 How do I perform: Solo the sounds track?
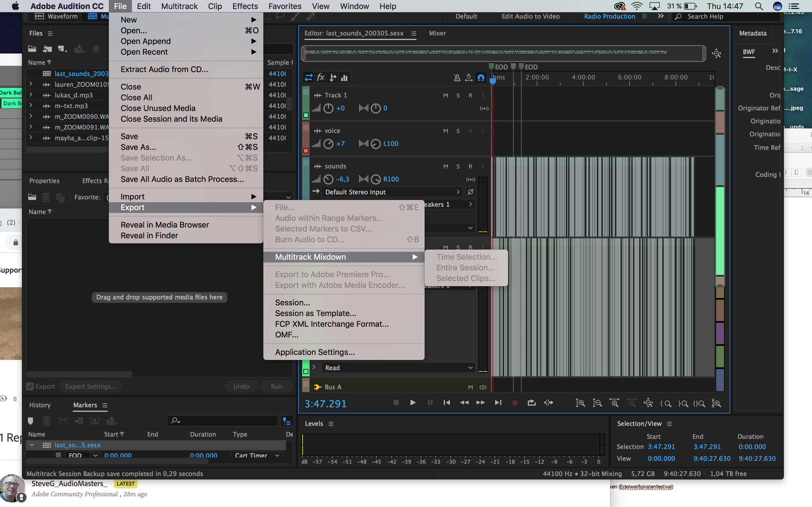pos(458,166)
